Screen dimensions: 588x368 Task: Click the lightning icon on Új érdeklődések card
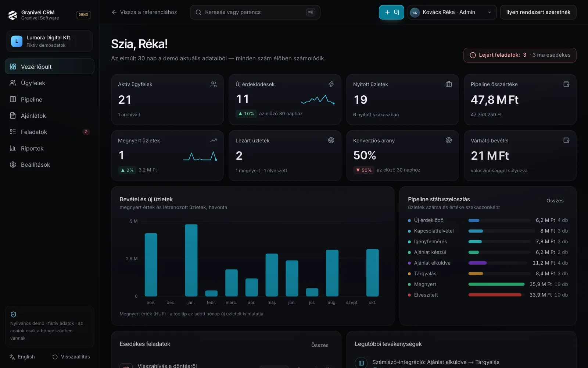point(331,84)
